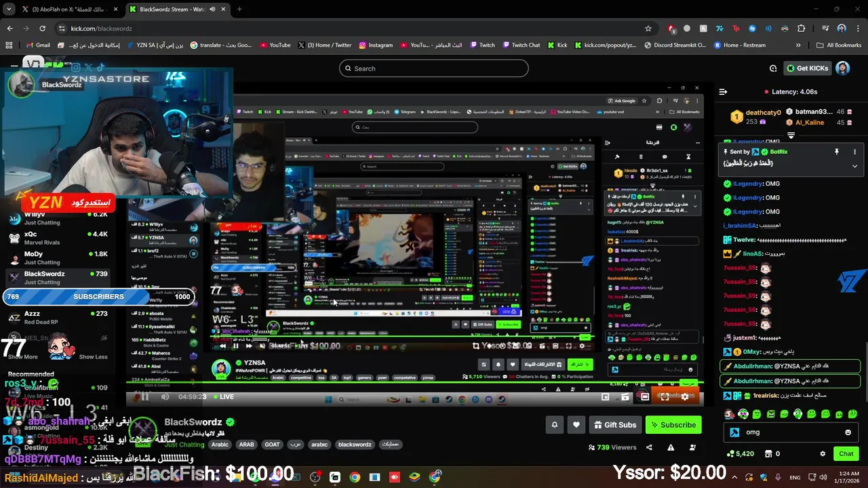Image resolution: width=868 pixels, height=488 pixels.
Task: Mute the stream volume
Action: (165, 397)
